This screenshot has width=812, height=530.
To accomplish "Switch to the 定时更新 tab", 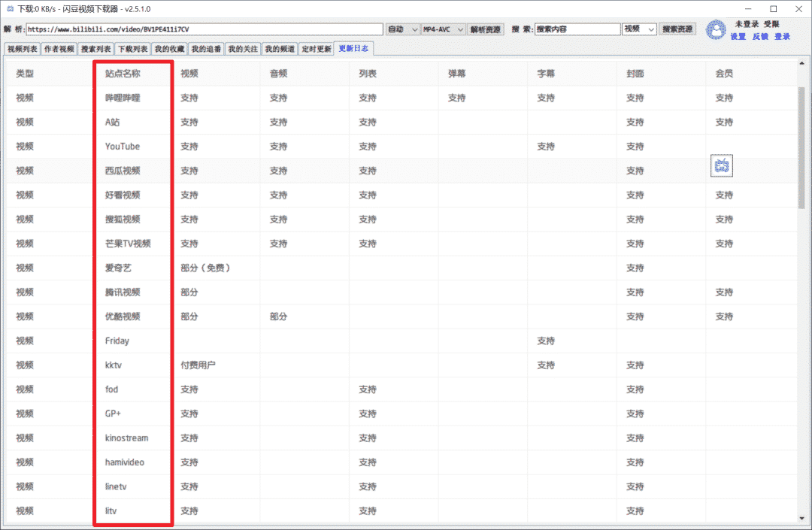I will 317,49.
